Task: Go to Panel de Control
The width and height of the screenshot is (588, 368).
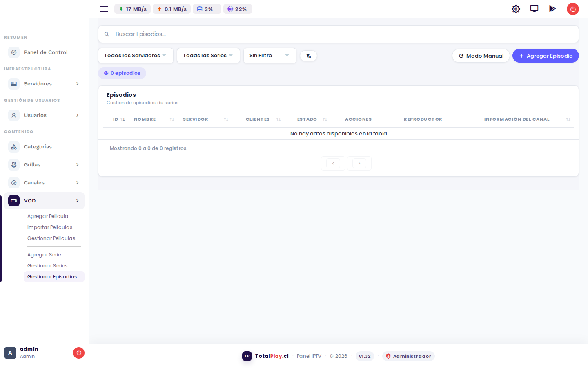Action: point(44,52)
